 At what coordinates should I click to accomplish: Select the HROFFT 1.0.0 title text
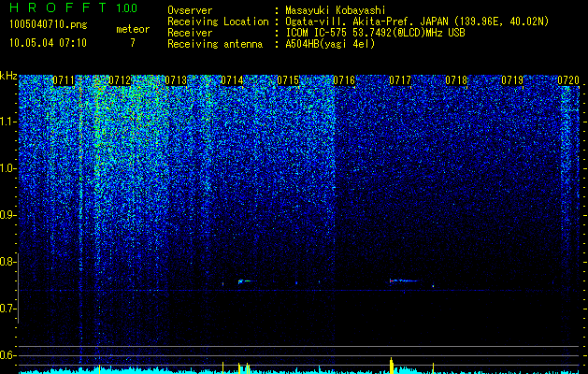pyautogui.click(x=74, y=7)
